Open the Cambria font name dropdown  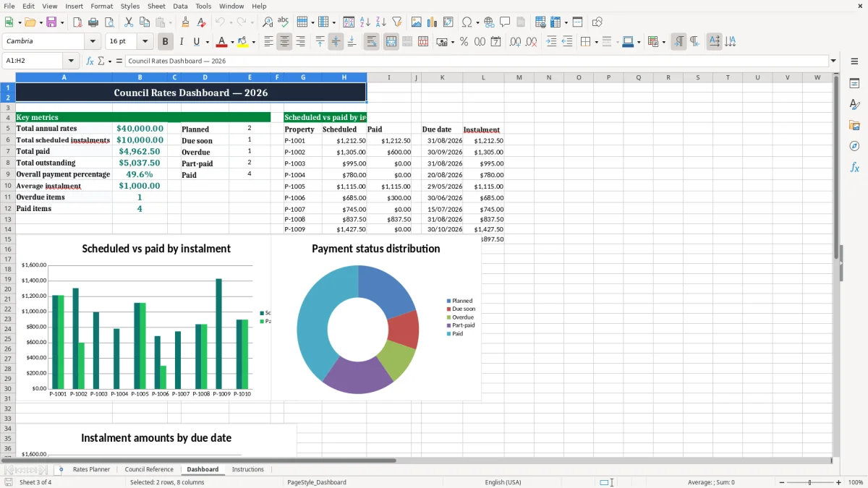click(93, 42)
